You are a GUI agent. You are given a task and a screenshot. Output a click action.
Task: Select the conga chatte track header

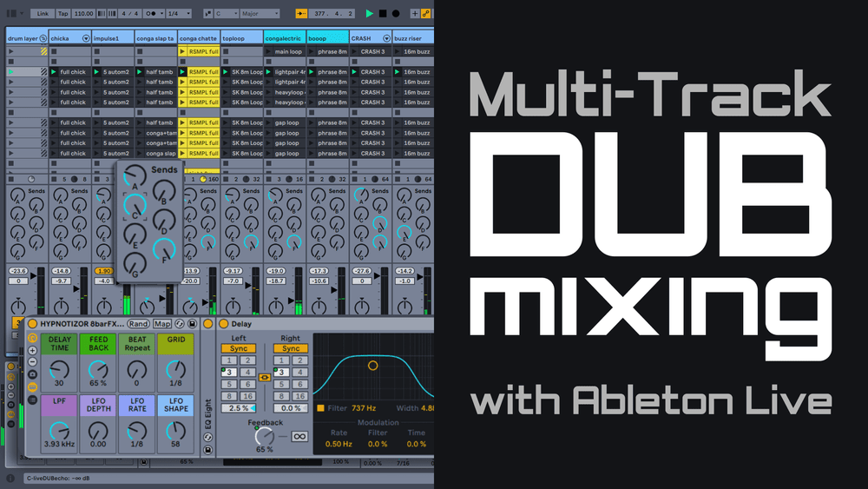tap(198, 38)
